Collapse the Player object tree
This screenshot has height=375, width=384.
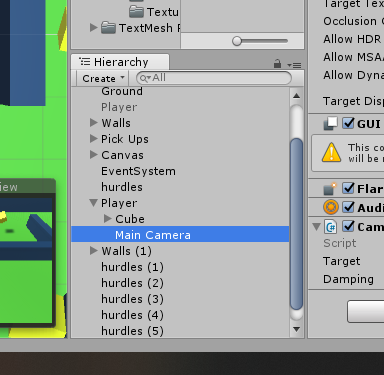click(94, 203)
